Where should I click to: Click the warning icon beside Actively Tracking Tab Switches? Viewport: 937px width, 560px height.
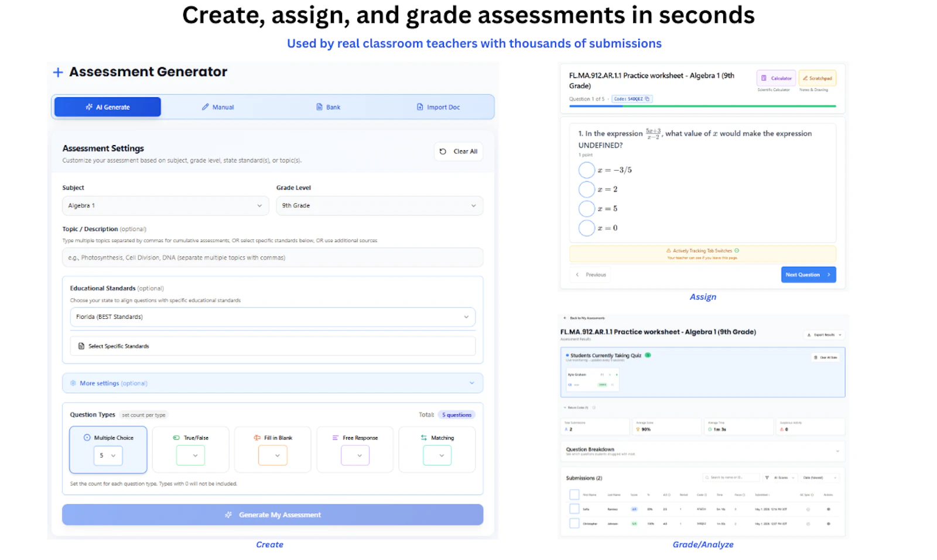pyautogui.click(x=669, y=250)
